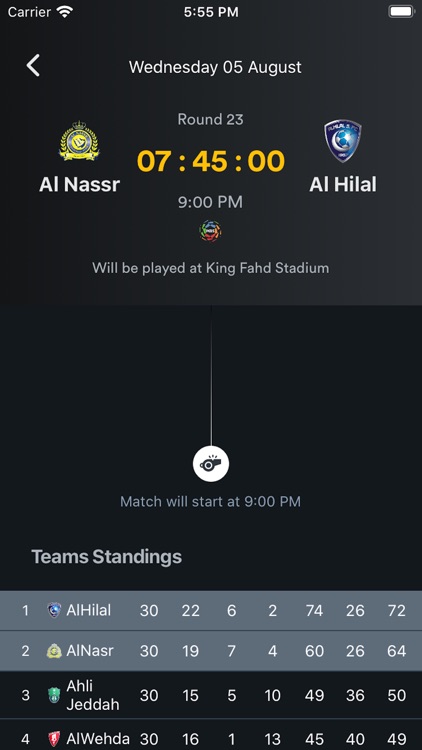The image size is (422, 750).
Task: Tap the whistle kickoff icon
Action: (211, 464)
